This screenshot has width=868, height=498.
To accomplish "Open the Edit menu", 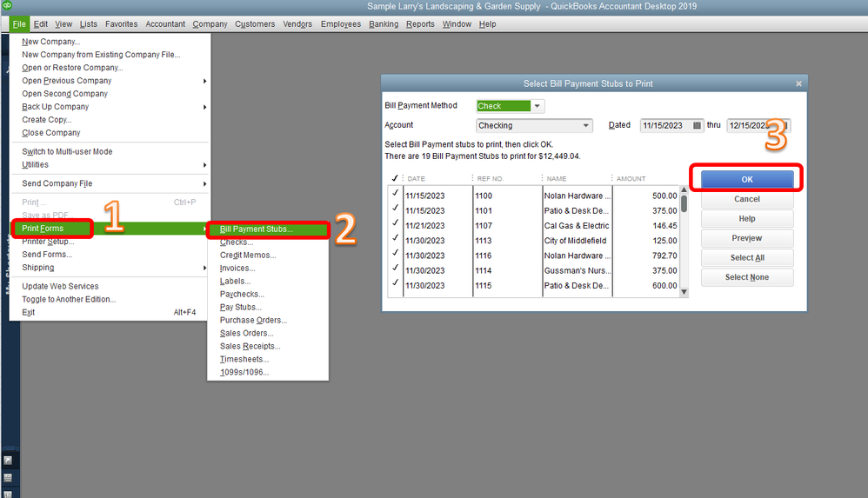I will coord(40,24).
